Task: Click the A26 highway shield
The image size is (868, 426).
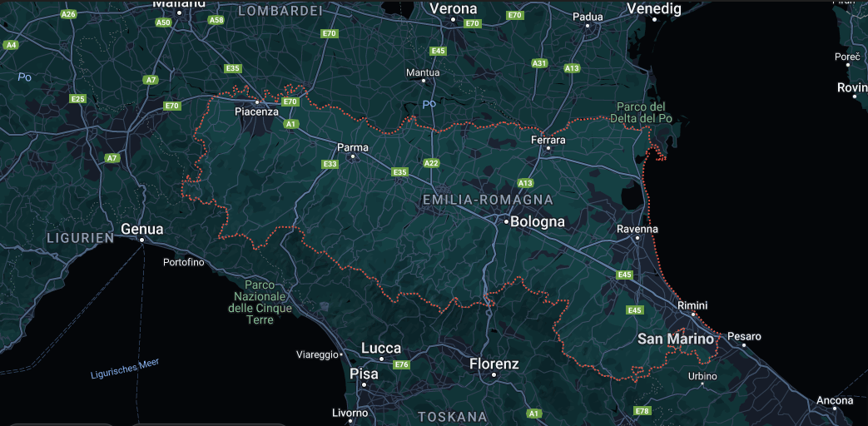Action: [x=68, y=14]
